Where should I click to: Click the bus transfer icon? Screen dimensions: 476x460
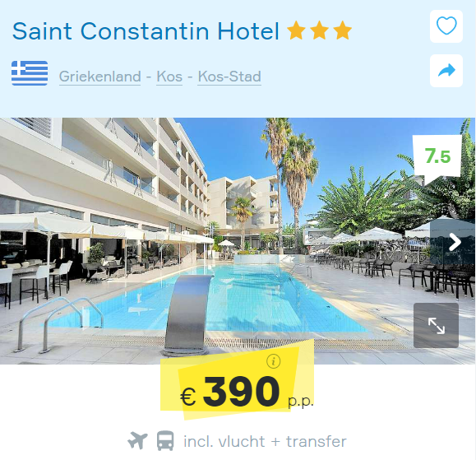(x=165, y=440)
